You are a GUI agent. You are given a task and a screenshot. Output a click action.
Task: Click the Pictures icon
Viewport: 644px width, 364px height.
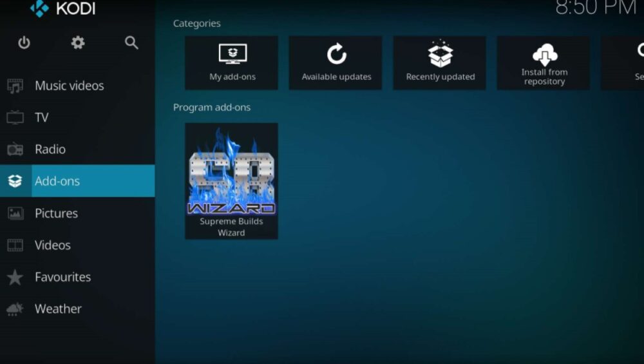15,213
